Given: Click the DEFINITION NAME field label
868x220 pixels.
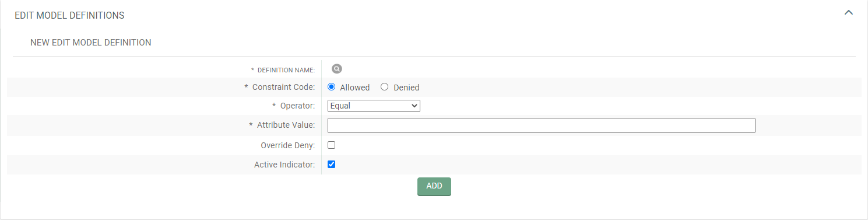Looking at the screenshot, I should click(286, 70).
